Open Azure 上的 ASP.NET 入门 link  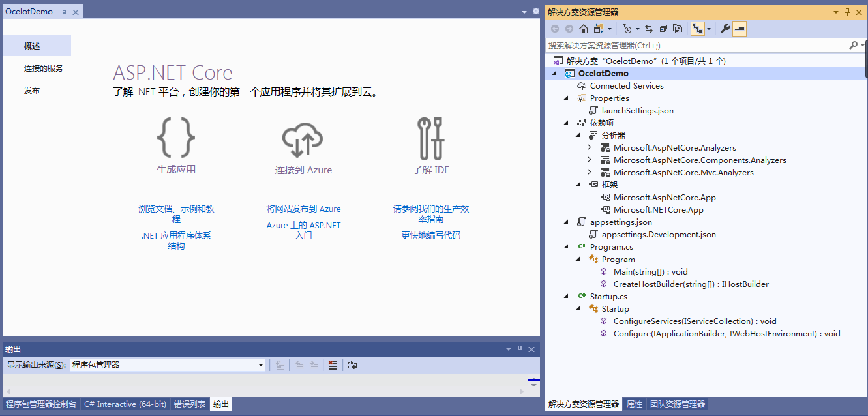(304, 230)
